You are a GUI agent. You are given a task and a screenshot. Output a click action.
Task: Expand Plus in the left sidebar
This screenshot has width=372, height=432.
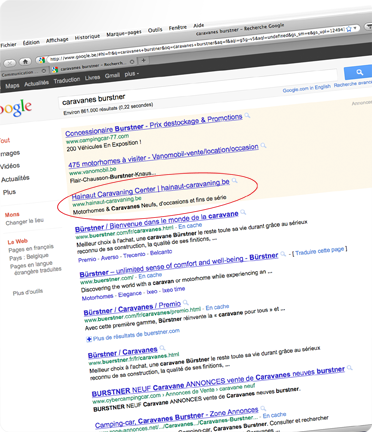tap(9, 192)
